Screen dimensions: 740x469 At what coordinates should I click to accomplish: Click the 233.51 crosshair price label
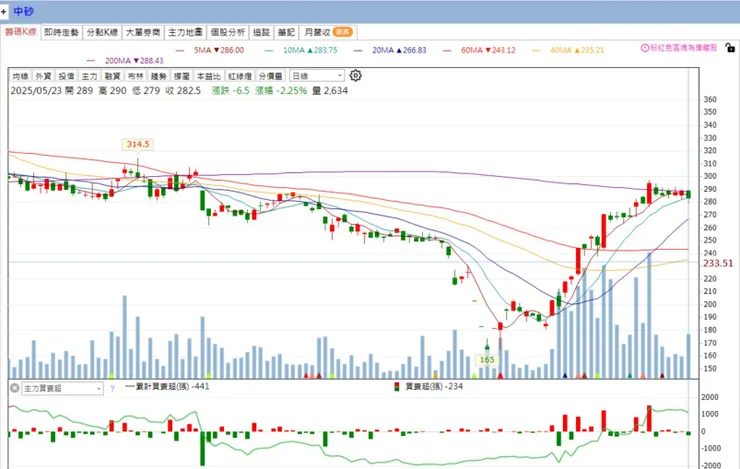(718, 263)
